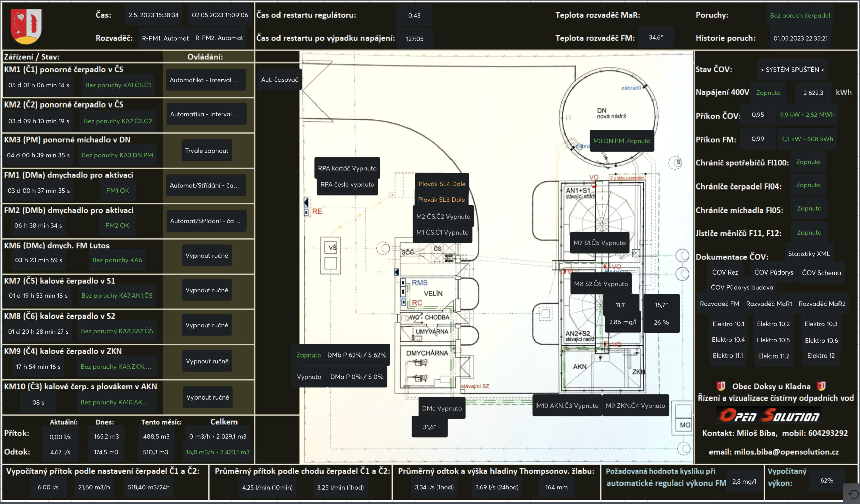Click Aut. časovač button
Viewport: 860px width, 504px height.
[x=279, y=80]
